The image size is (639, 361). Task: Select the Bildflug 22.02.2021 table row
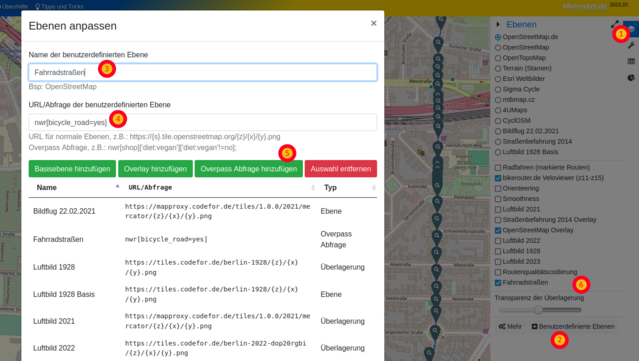pyautogui.click(x=203, y=211)
